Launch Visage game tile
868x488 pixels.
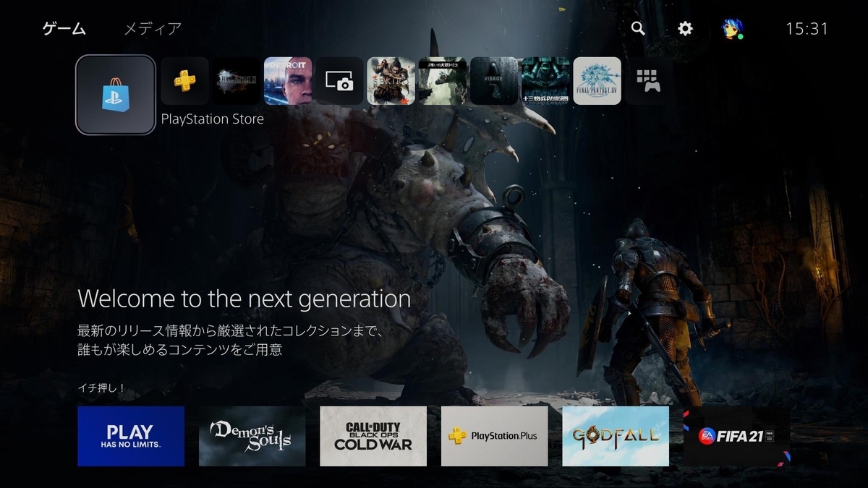(x=494, y=81)
